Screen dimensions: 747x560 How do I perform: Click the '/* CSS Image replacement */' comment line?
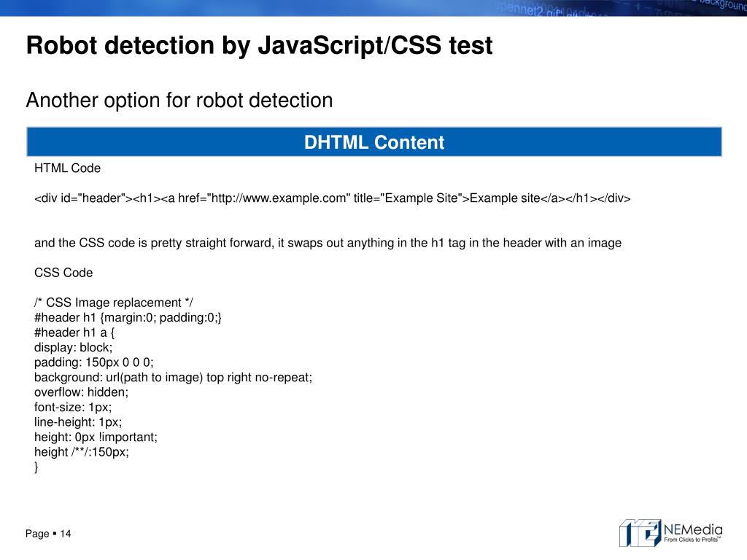(114, 303)
